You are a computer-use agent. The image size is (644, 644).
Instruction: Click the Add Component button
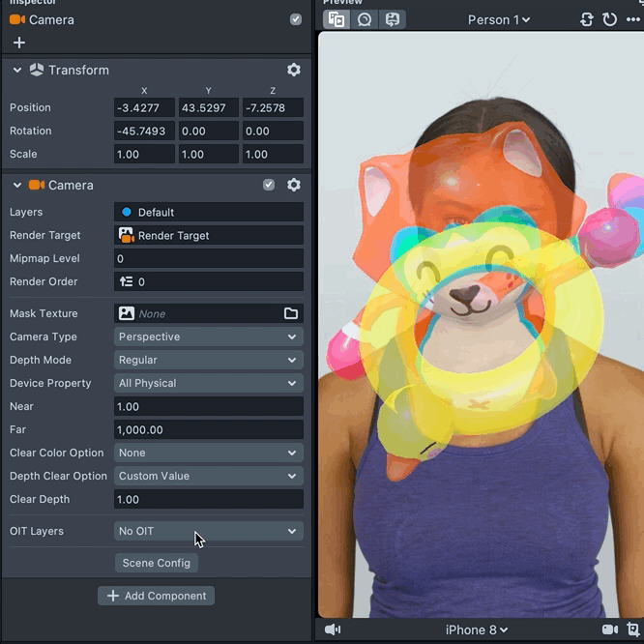pos(157,596)
